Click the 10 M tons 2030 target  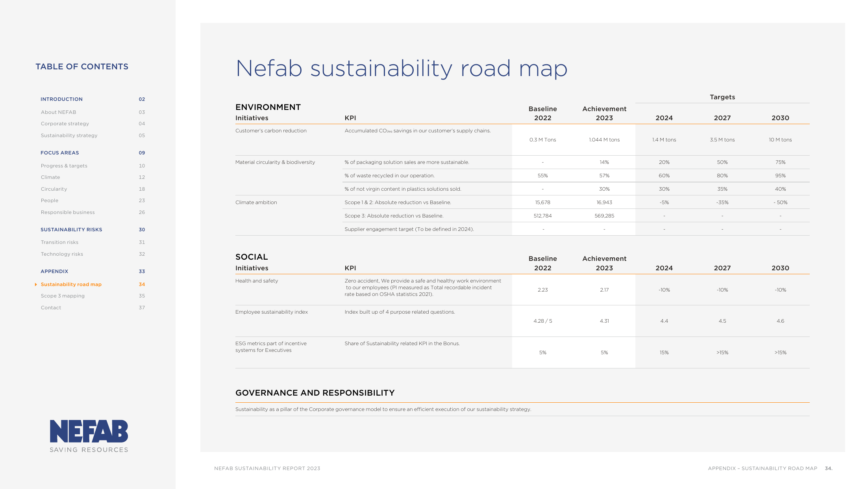(780, 140)
